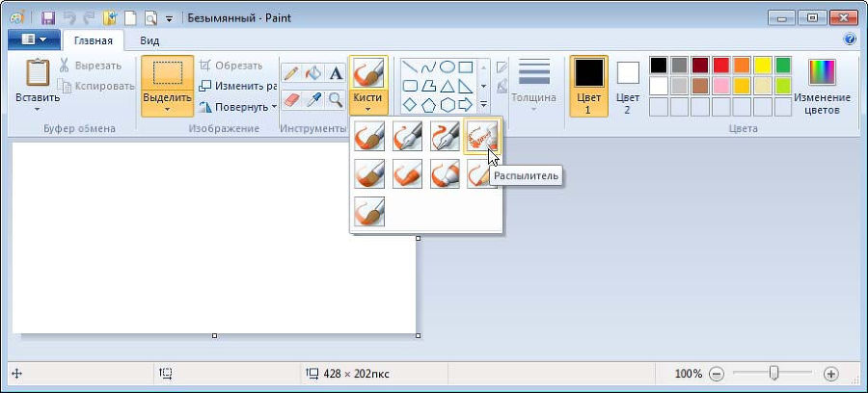Click the Изменение цветов button

(x=822, y=85)
